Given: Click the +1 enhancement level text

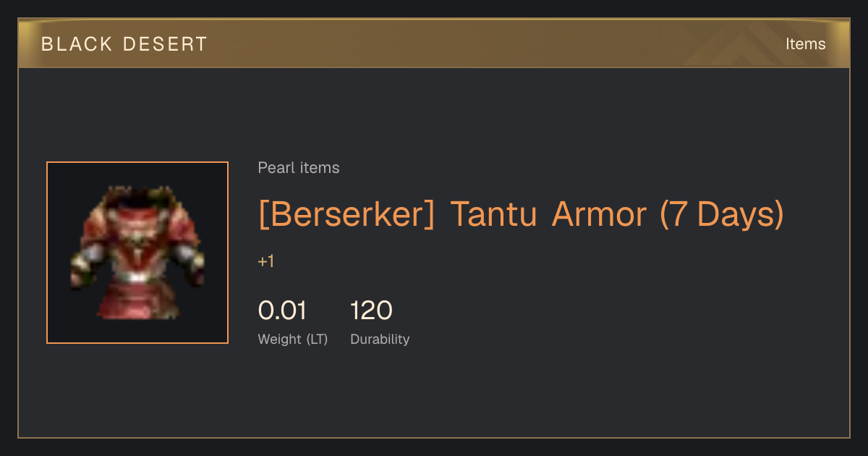Looking at the screenshot, I should click(266, 262).
